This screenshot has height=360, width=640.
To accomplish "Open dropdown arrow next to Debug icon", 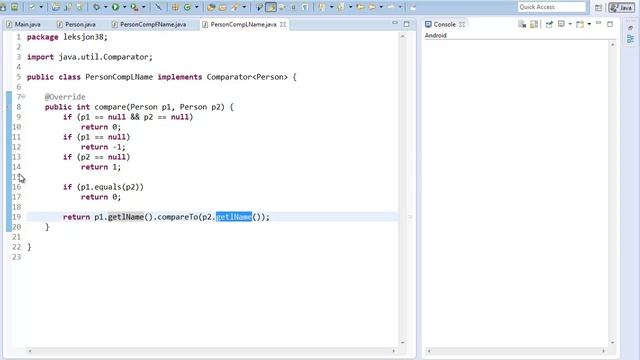I will [105, 7].
